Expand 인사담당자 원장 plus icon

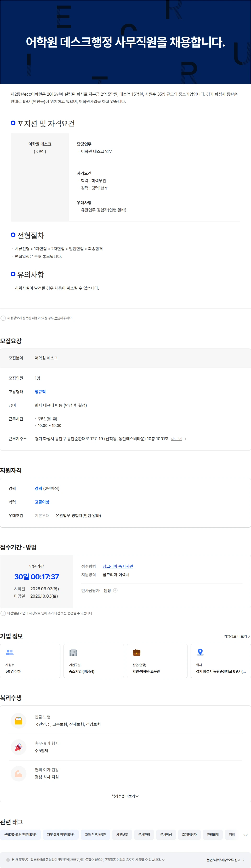pyautogui.click(x=115, y=590)
